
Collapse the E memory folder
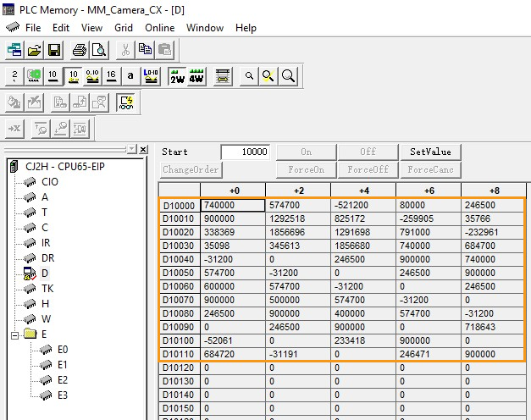(x=15, y=334)
